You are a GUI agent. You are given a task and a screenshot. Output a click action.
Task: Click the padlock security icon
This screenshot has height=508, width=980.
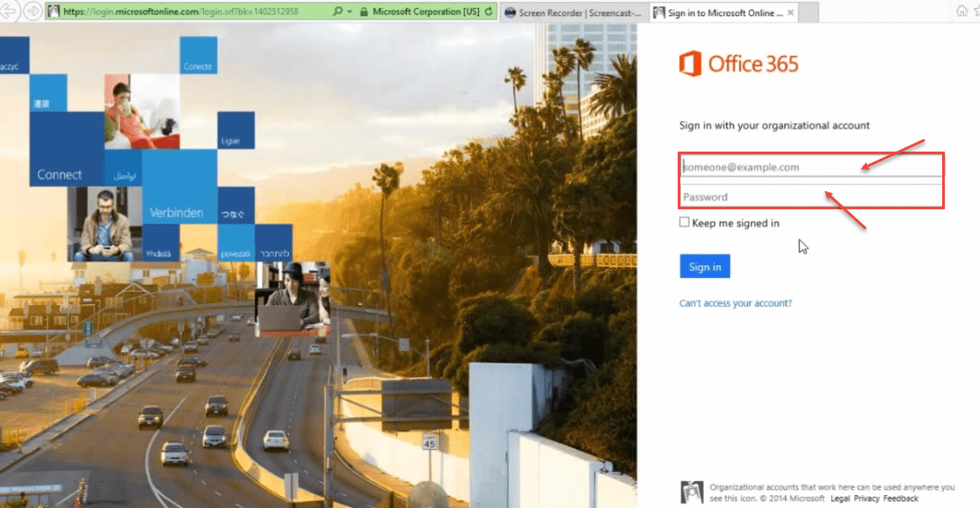364,11
